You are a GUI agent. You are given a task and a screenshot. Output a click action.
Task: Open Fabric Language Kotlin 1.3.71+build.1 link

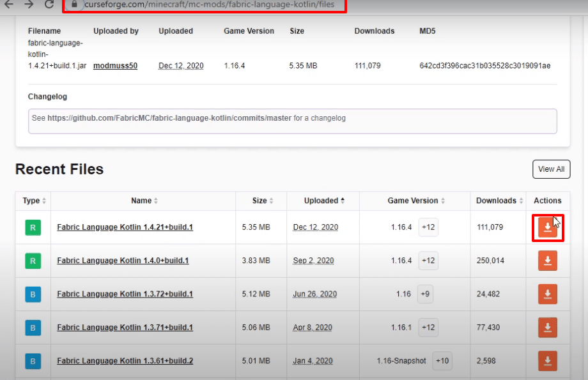125,327
